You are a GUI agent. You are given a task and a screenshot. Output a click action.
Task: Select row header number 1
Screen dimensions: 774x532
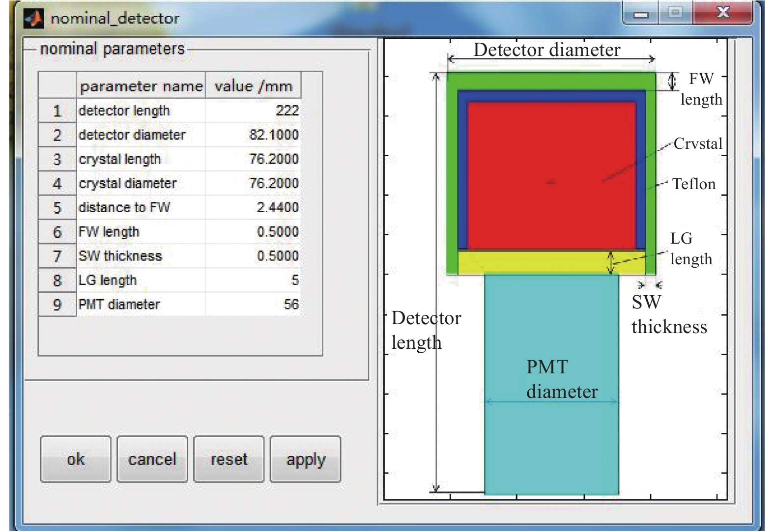57,111
